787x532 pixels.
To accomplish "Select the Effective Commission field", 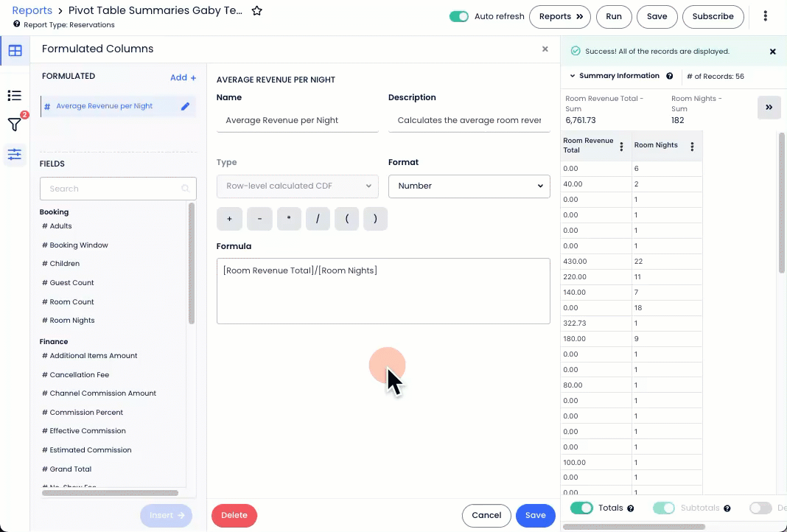I will [x=84, y=430].
